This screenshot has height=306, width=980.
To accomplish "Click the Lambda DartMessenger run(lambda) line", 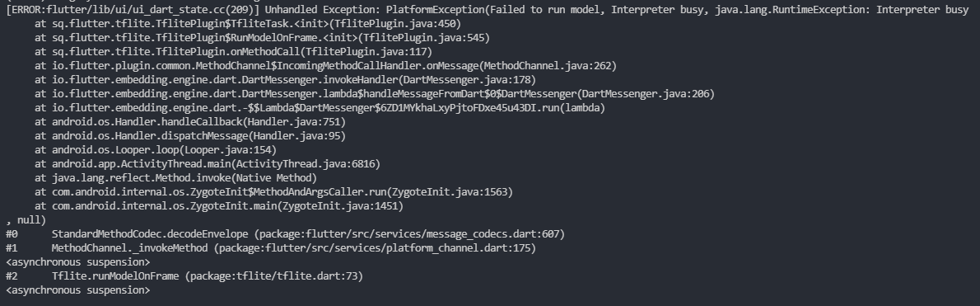I will point(320,107).
